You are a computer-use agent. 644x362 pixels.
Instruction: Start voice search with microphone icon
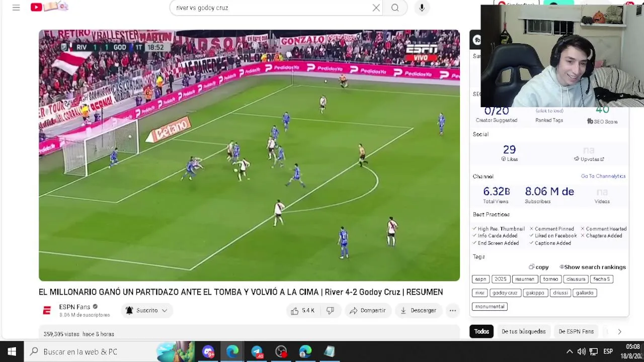pyautogui.click(x=422, y=8)
